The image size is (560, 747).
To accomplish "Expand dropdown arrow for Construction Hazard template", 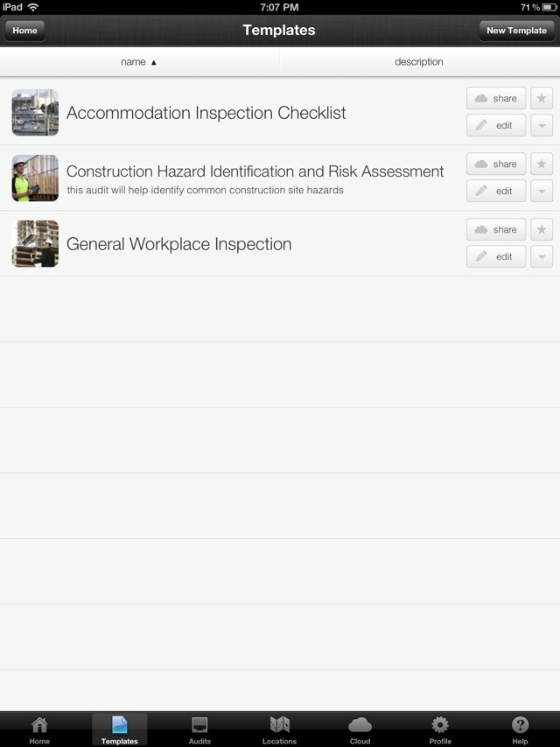I will click(542, 191).
